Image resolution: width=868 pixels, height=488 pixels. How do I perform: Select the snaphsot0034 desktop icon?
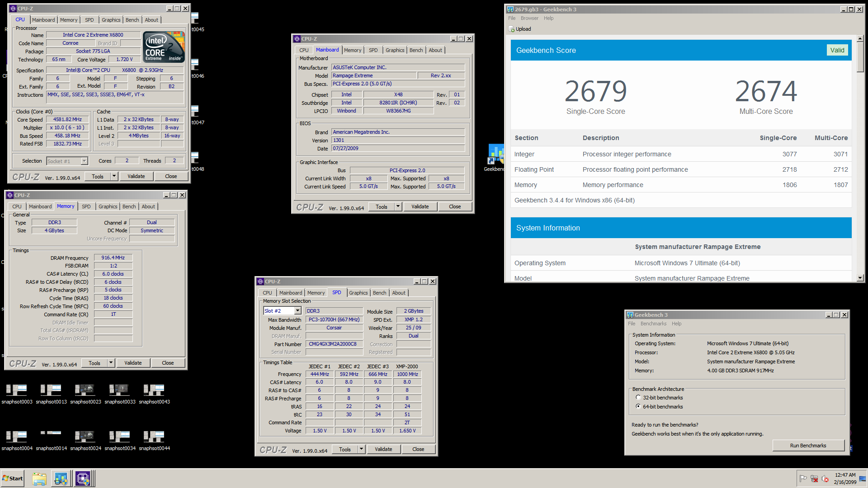120,440
